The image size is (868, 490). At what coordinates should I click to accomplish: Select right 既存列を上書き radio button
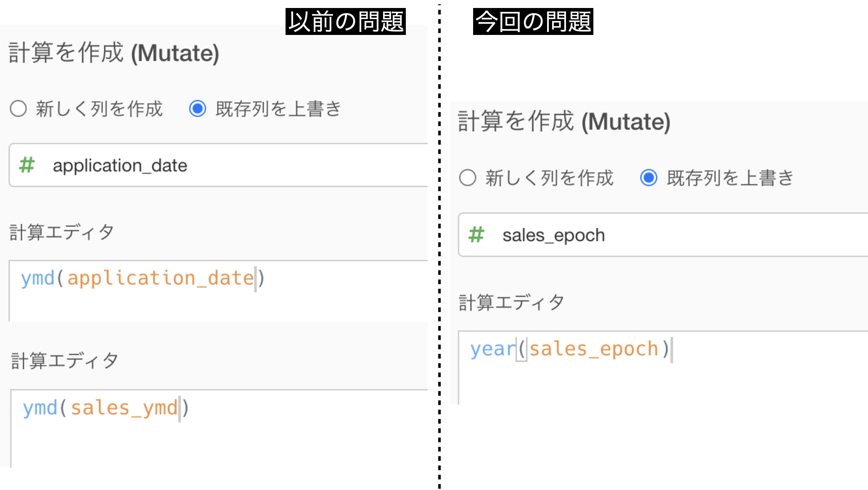tap(648, 178)
